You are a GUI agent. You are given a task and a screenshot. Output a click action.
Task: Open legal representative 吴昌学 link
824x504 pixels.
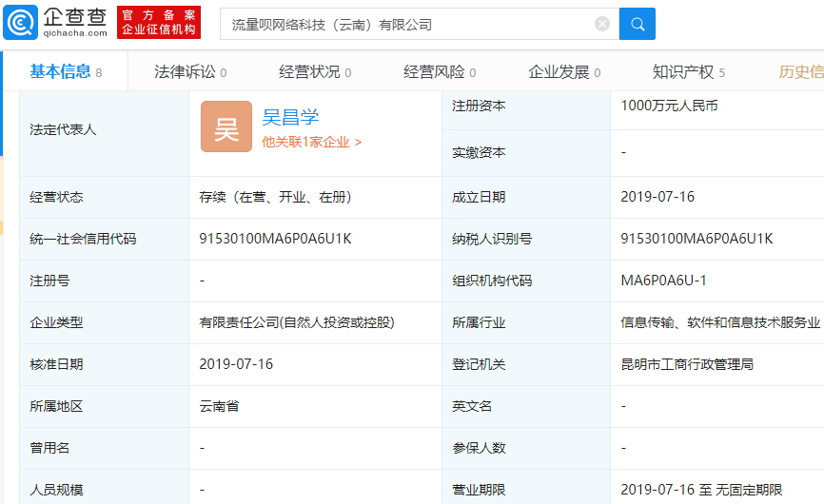290,117
